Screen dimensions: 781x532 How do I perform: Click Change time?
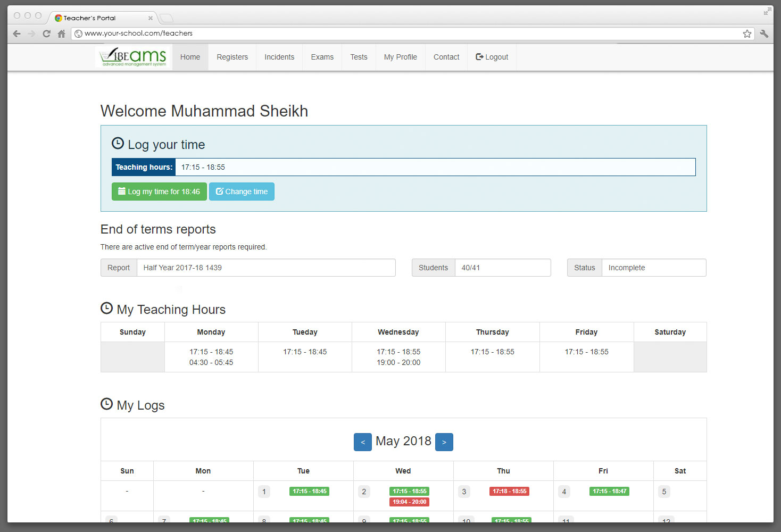tap(242, 192)
